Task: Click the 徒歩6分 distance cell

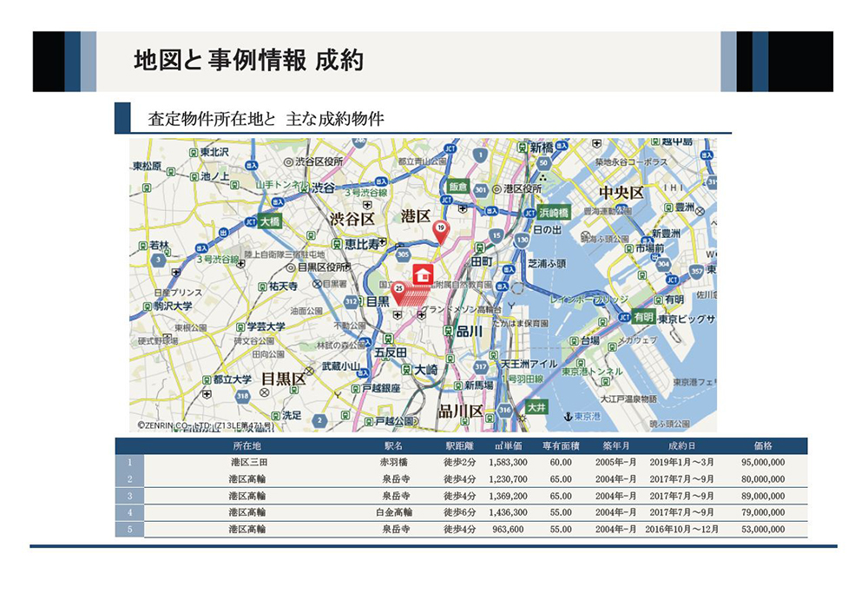Action: (x=459, y=513)
